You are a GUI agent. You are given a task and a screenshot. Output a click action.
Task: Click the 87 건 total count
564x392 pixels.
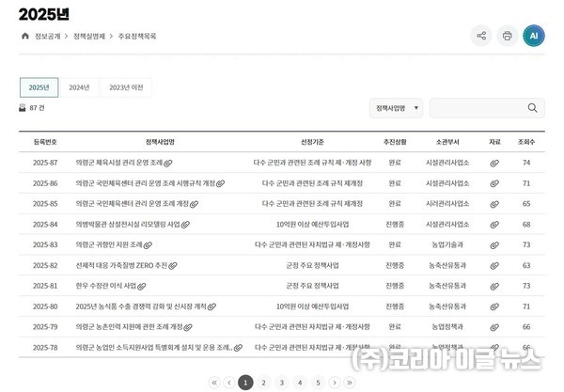coord(37,108)
